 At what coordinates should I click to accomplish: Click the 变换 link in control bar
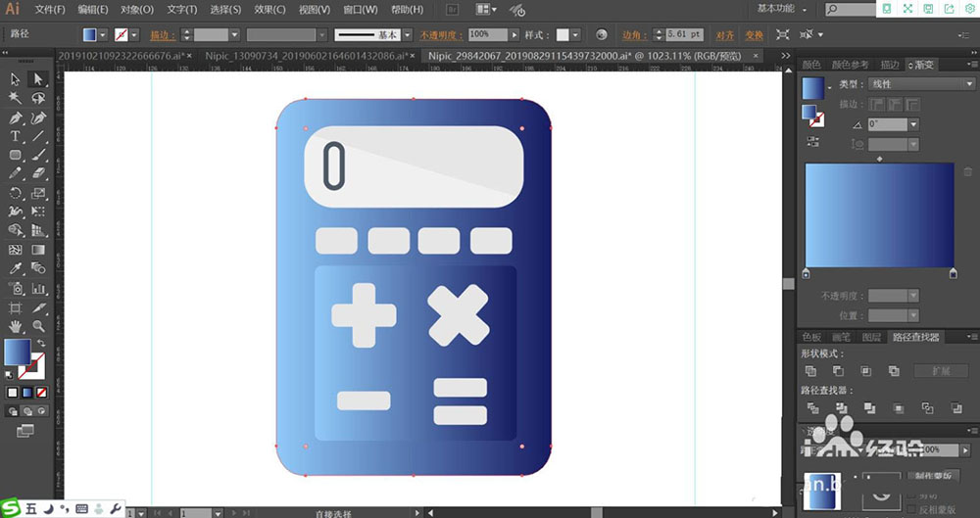tap(753, 34)
